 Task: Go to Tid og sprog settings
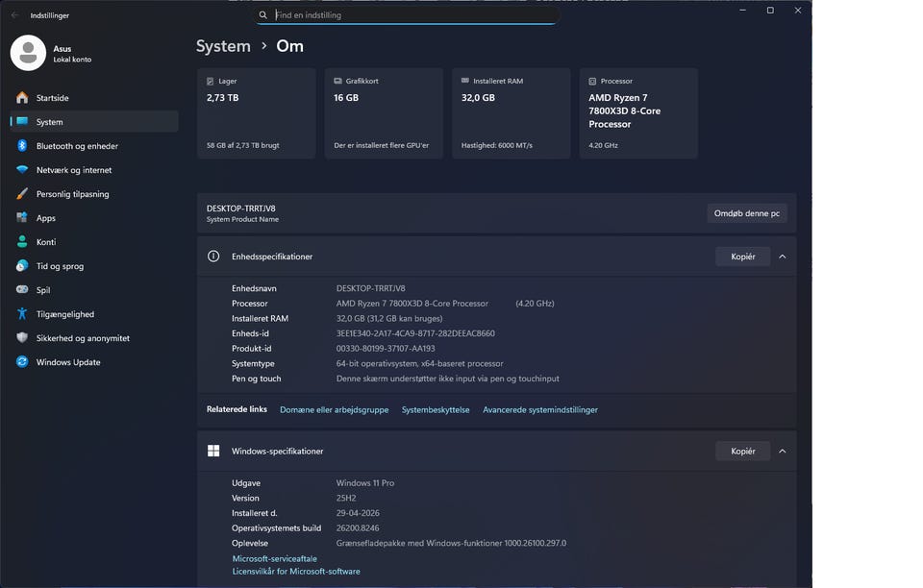click(94, 266)
